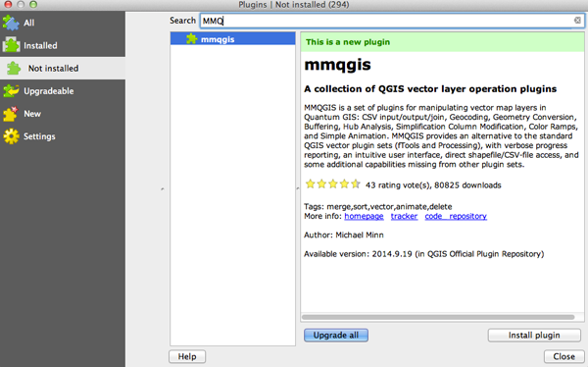Click the Help button
Viewport: 588px width, 367px height.
pyautogui.click(x=187, y=356)
